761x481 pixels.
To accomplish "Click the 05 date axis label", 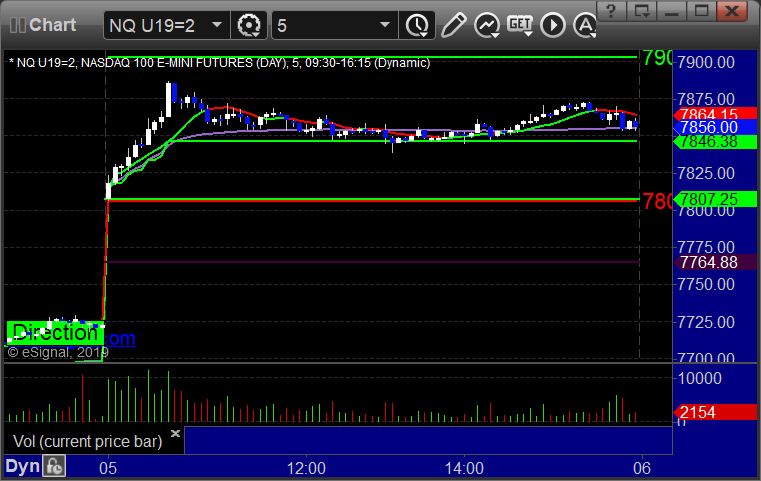I will pos(108,468).
